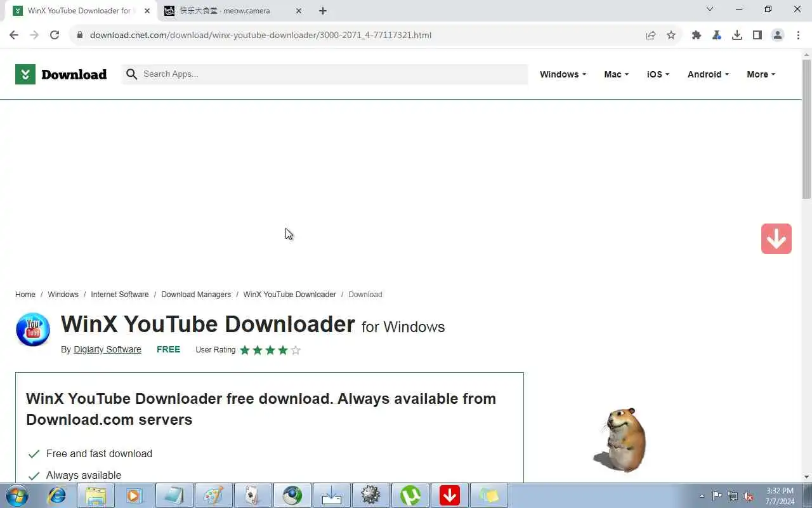
Task: Open the uTorrent taskbar icon
Action: tap(410, 495)
